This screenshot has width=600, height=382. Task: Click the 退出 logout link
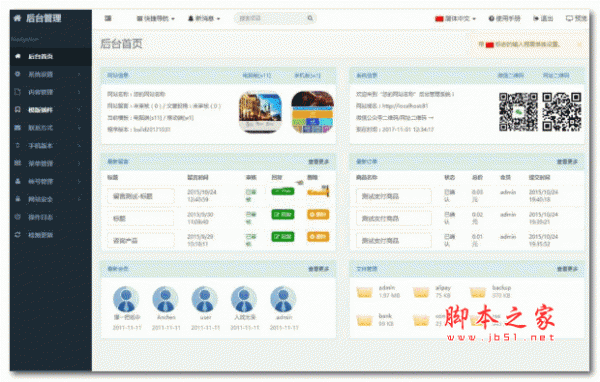coord(543,18)
